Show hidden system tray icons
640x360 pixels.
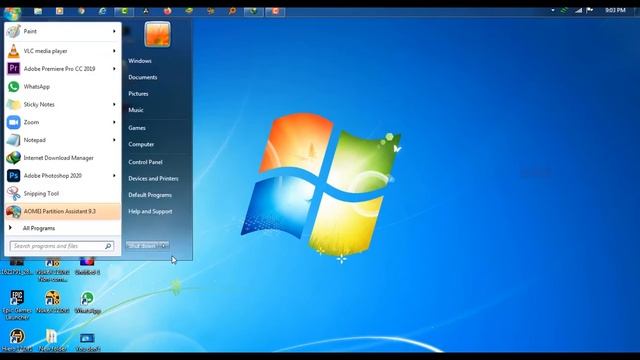click(x=553, y=10)
